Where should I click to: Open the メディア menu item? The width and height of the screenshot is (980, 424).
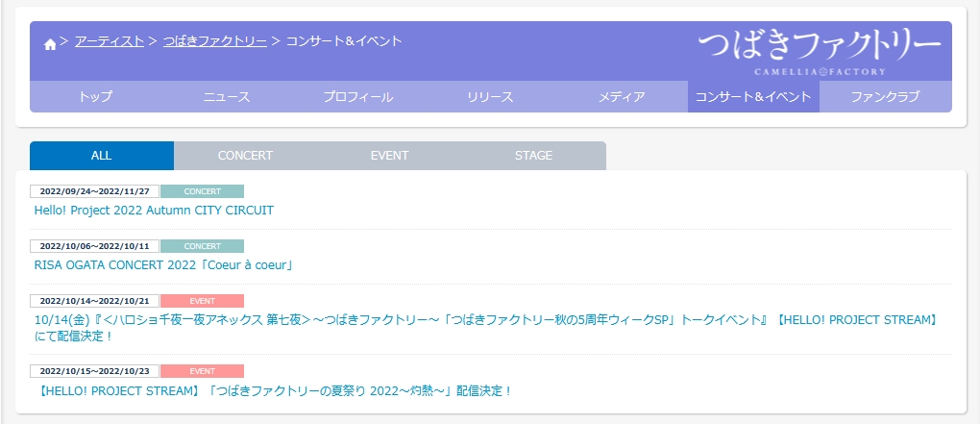622,97
